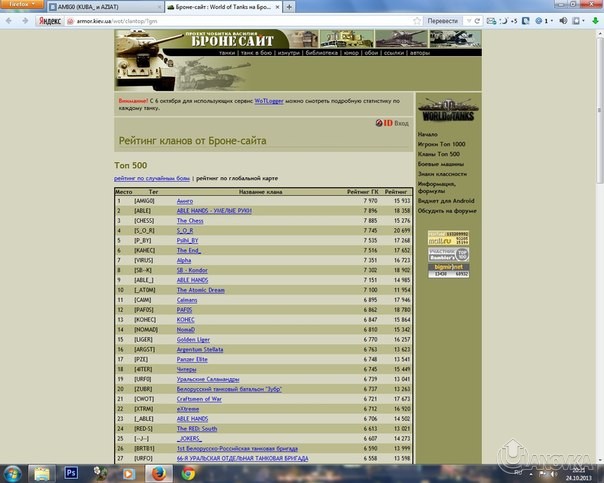Go forward with the browser forward arrow

pyautogui.click(x=25, y=21)
